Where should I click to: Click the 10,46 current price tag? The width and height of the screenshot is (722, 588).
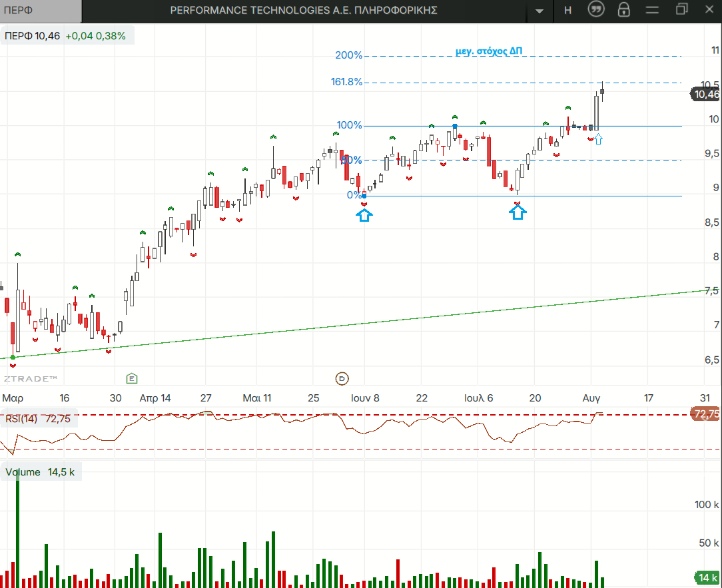coord(706,95)
